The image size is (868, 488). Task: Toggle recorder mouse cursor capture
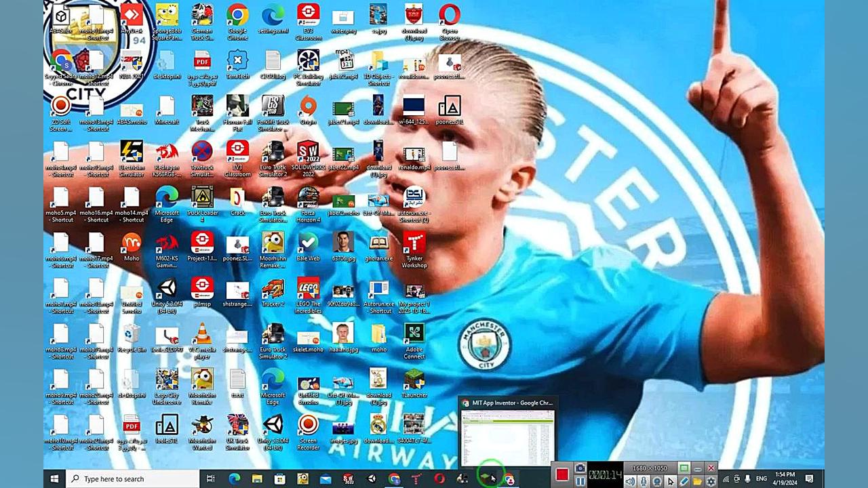670,482
